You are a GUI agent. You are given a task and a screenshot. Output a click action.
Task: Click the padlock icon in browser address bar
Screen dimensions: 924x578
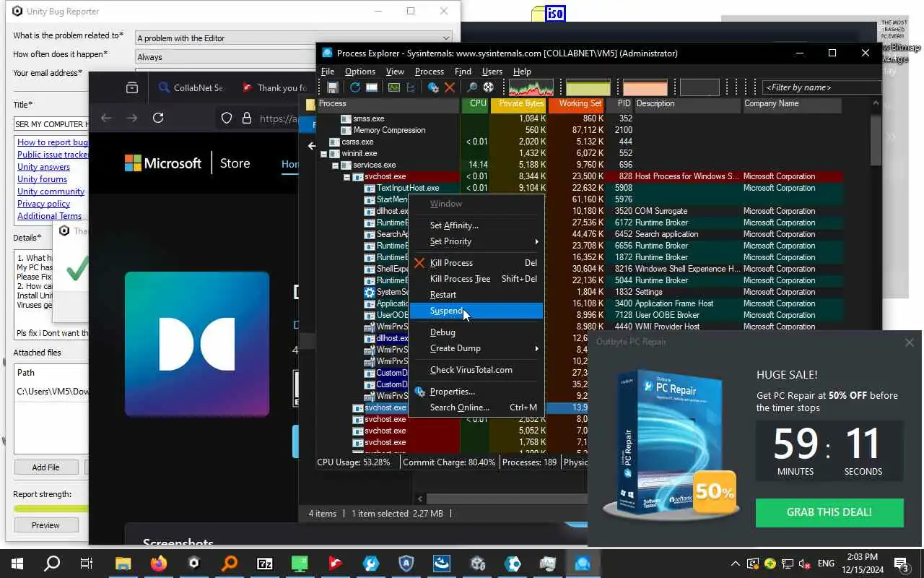246,118
